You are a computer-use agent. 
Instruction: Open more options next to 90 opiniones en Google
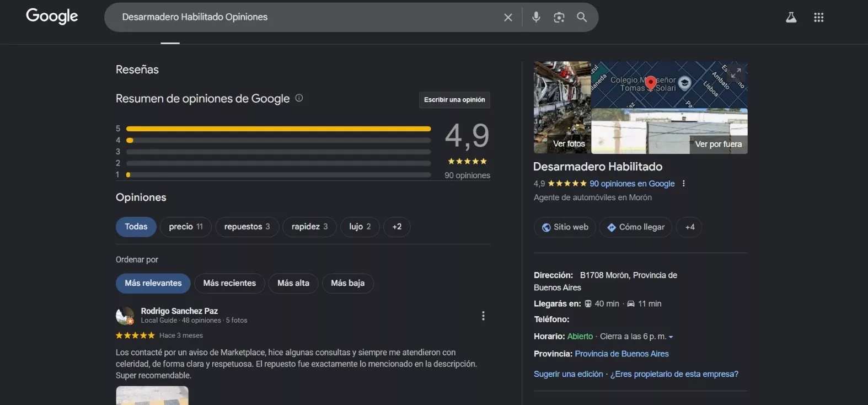tap(684, 184)
